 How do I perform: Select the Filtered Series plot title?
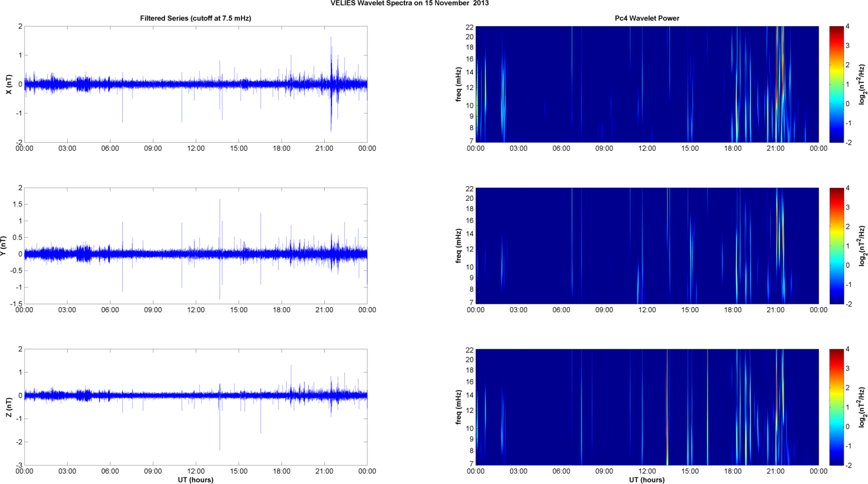(195, 18)
